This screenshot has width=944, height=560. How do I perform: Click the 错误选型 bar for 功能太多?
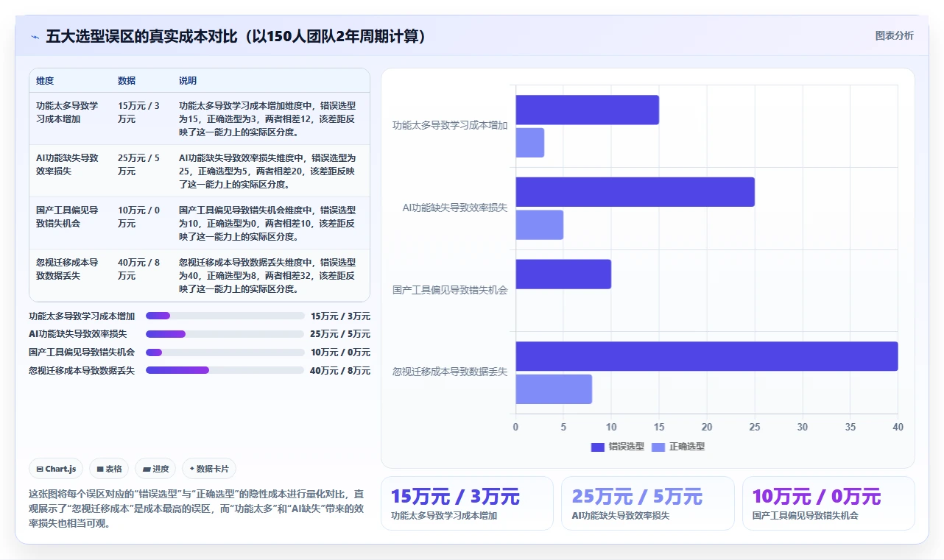click(587, 110)
